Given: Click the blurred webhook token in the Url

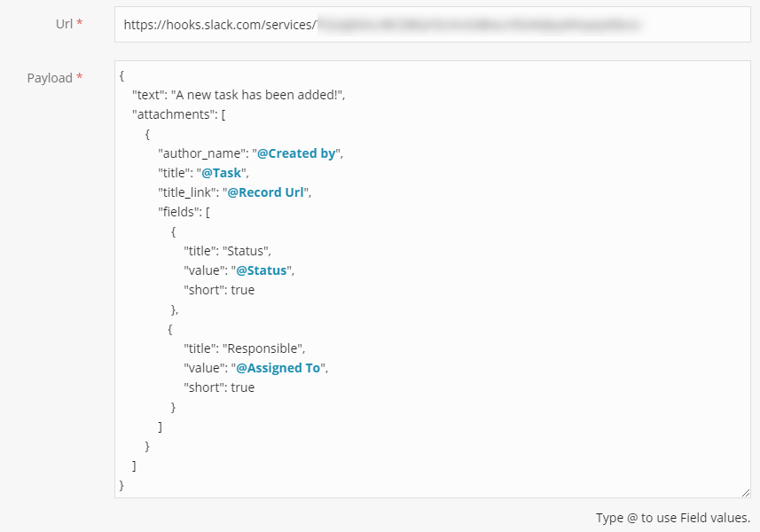Looking at the screenshot, I should click(477, 26).
